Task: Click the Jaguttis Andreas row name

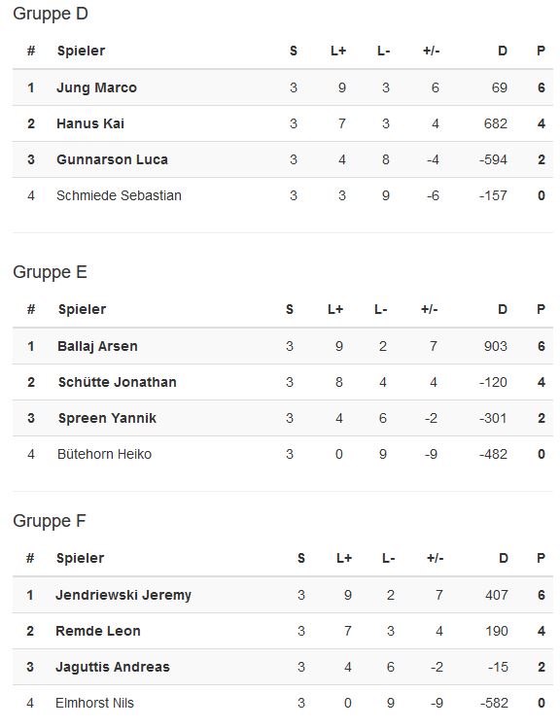Action: click(113, 667)
